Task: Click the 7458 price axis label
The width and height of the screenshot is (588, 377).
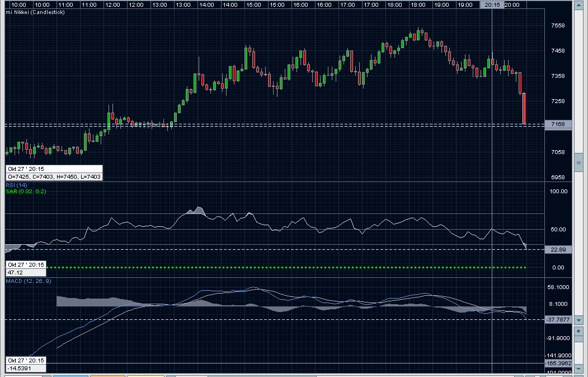Action: pyautogui.click(x=558, y=50)
